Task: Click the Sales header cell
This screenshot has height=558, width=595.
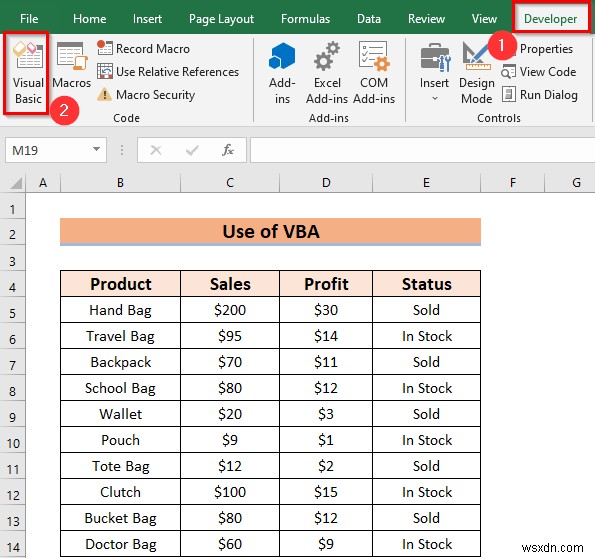Action: 230,284
